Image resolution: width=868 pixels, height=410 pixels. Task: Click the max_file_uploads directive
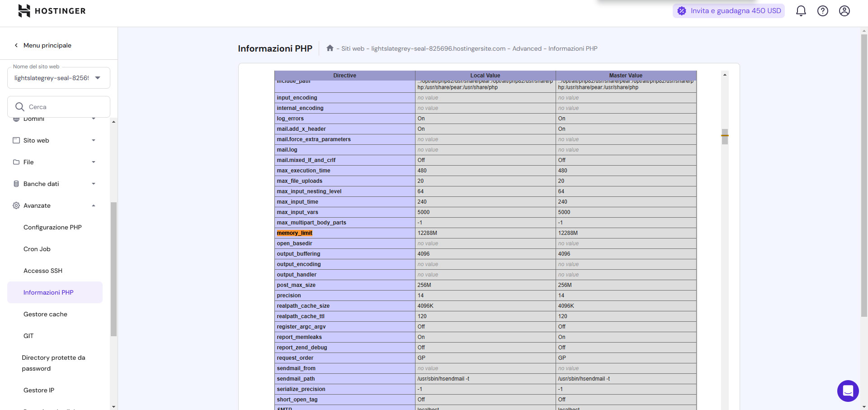click(299, 181)
